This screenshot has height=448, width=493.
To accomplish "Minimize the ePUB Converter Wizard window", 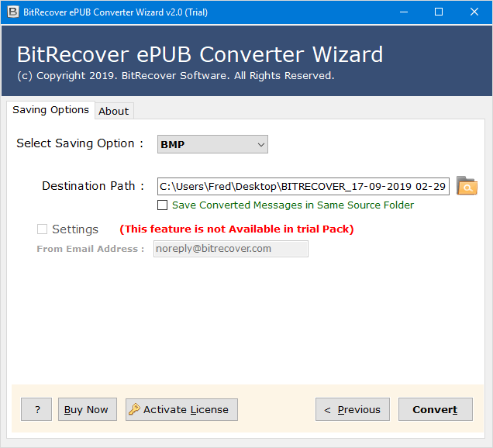I will (403, 12).
